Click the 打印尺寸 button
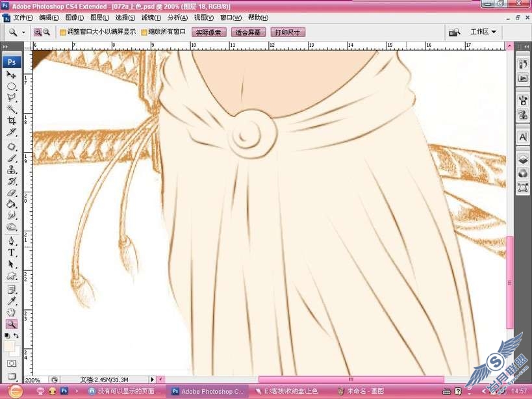The width and height of the screenshot is (532, 399). (288, 32)
